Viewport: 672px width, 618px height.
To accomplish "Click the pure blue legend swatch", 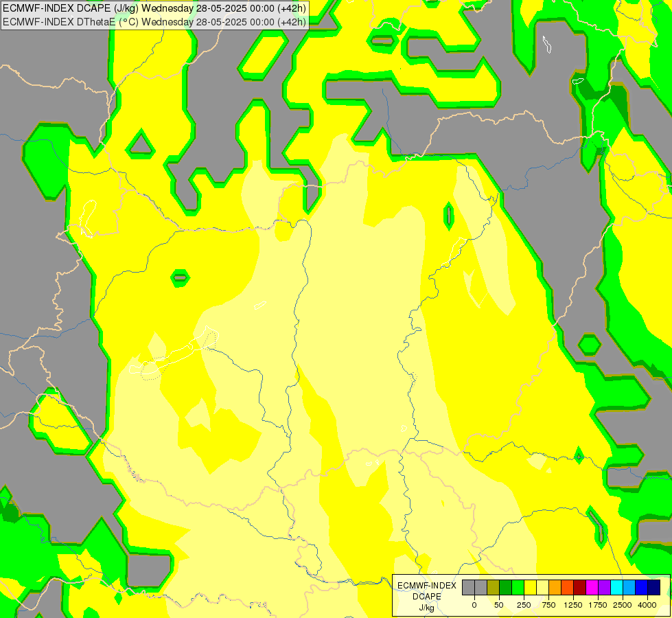I will pyautogui.click(x=642, y=588).
